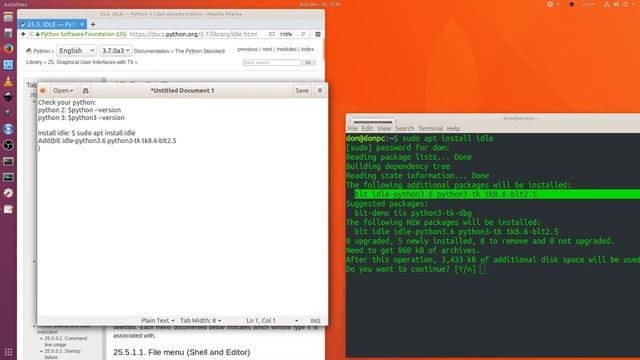
Task: Click the highlighted blt idle-python3.6 line in terminal
Action: tap(446, 195)
